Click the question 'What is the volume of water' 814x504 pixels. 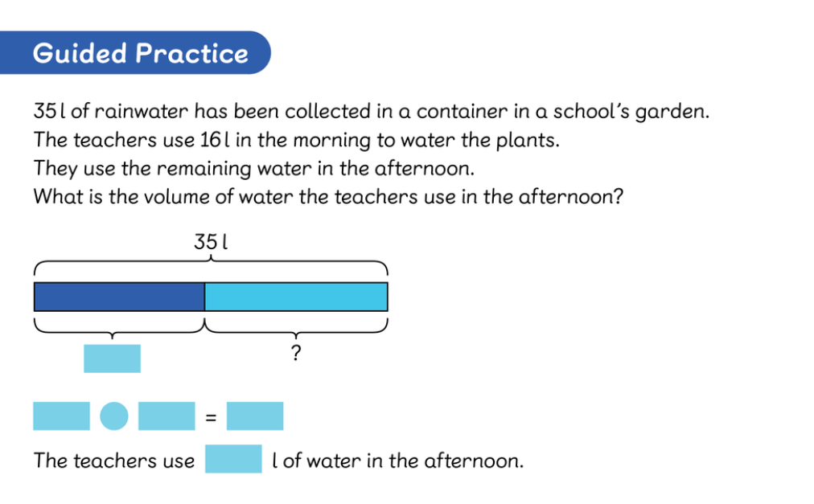point(328,197)
